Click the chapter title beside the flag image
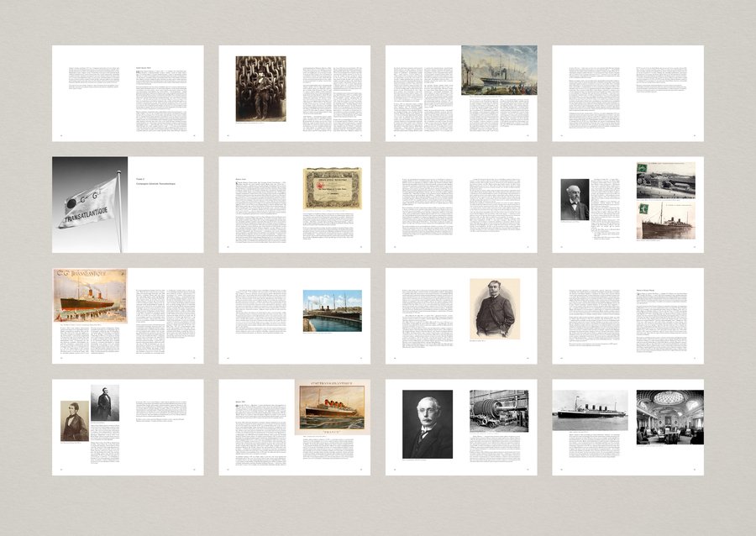 [x=155, y=181]
